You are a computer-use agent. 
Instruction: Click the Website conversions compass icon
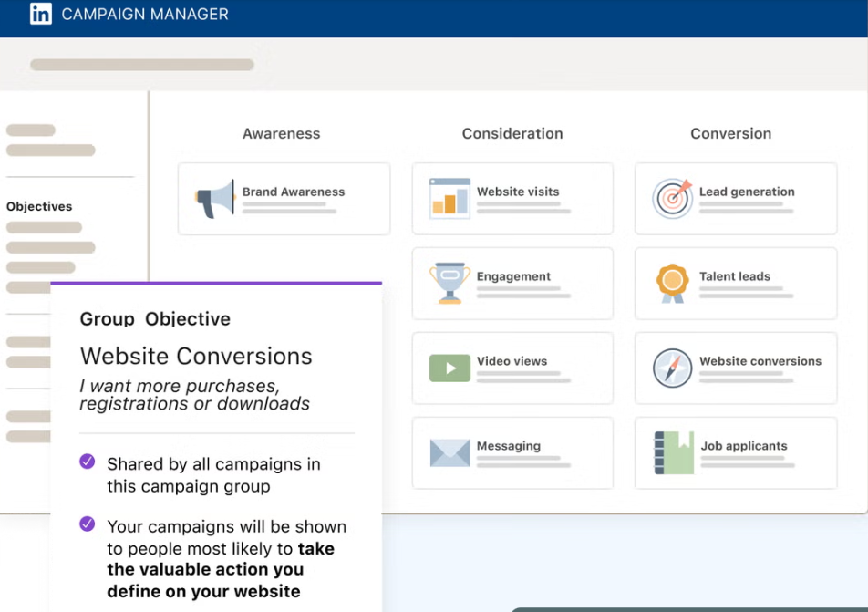point(672,368)
